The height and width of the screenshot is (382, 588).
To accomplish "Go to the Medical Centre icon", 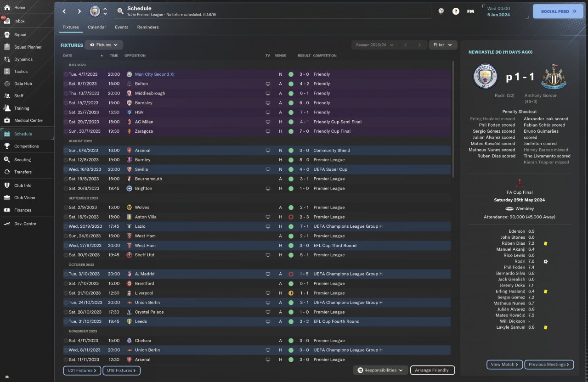I will 7,121.
